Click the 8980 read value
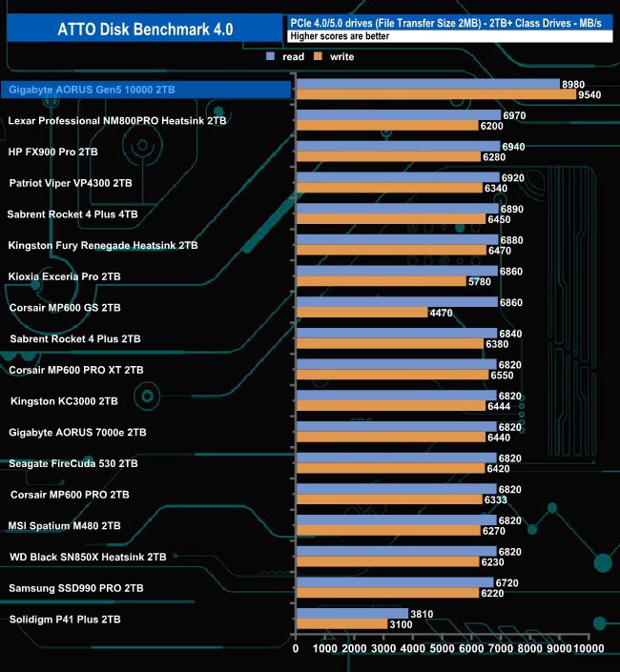This screenshot has height=672, width=620. tap(573, 85)
